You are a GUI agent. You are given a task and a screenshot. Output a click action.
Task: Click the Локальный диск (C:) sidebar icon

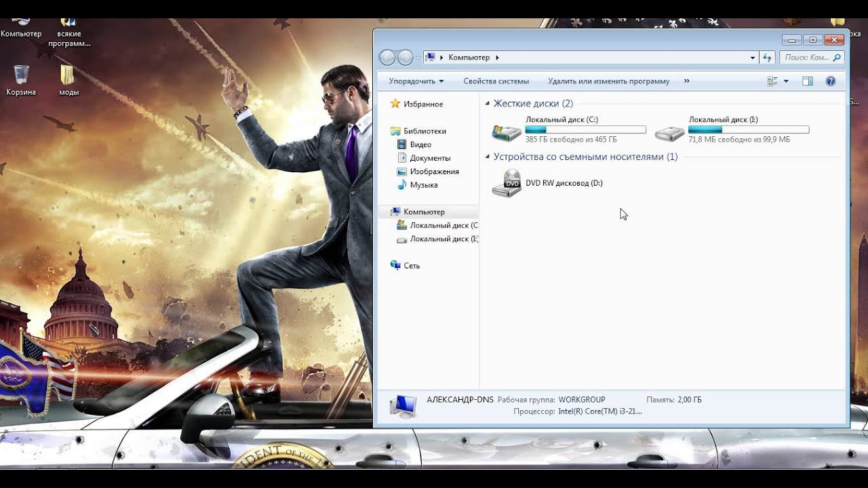coord(402,225)
